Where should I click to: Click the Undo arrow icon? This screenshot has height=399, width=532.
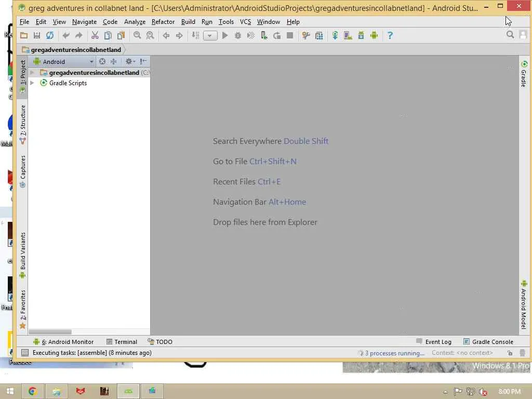tap(66, 35)
